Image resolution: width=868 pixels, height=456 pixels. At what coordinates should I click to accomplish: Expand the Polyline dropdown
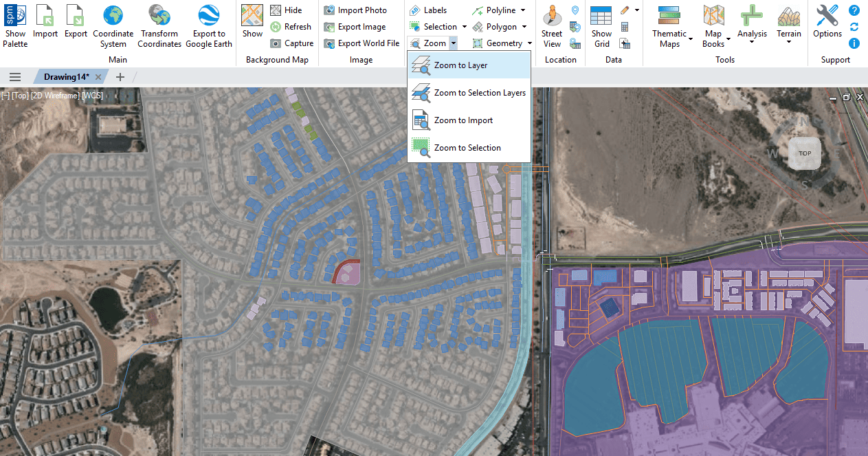[x=523, y=10]
